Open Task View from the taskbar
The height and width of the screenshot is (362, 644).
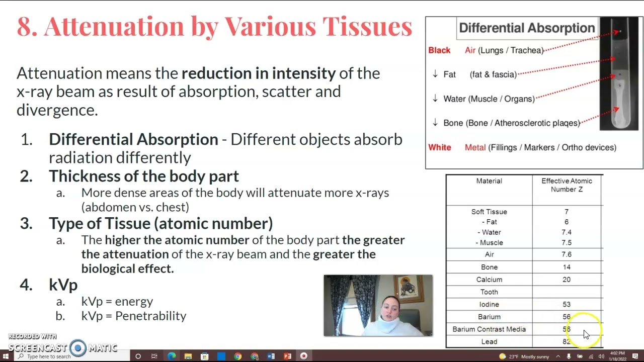(154, 356)
